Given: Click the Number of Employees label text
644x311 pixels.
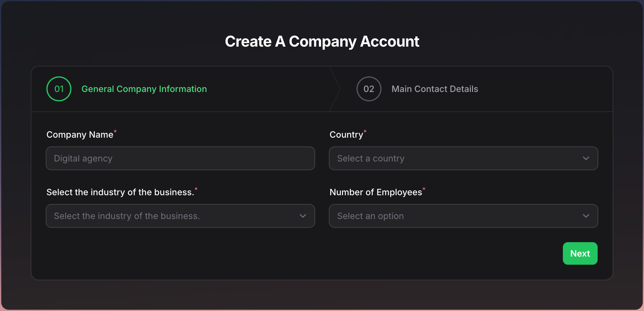Looking at the screenshot, I should pyautogui.click(x=376, y=192).
